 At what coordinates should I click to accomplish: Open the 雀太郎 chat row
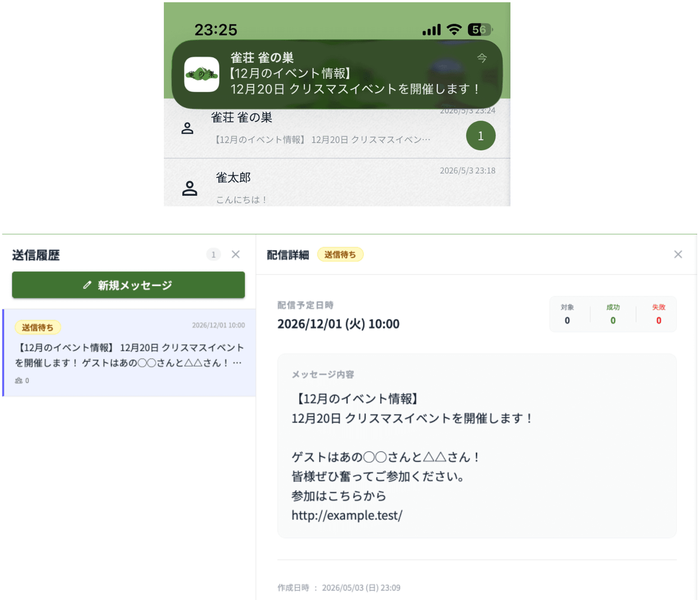click(x=337, y=183)
